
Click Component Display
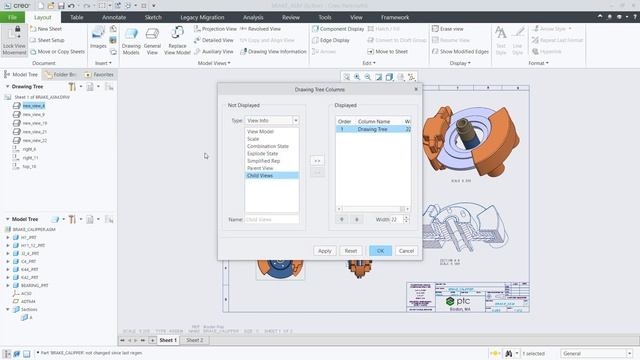[x=338, y=29]
